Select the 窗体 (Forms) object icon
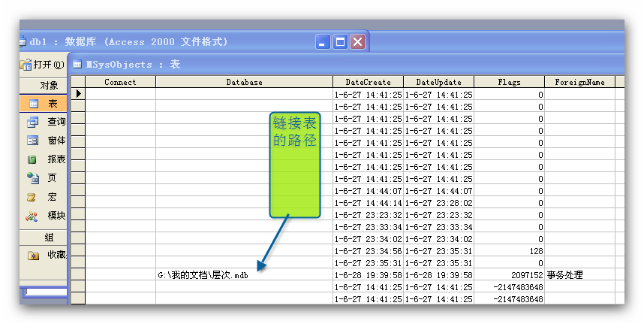 (32, 141)
